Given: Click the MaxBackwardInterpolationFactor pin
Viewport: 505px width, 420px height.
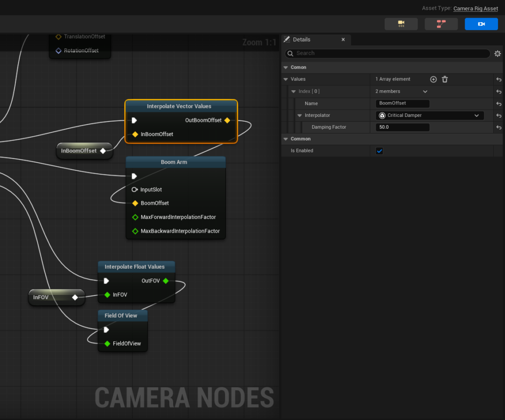Looking at the screenshot, I should [x=135, y=231].
